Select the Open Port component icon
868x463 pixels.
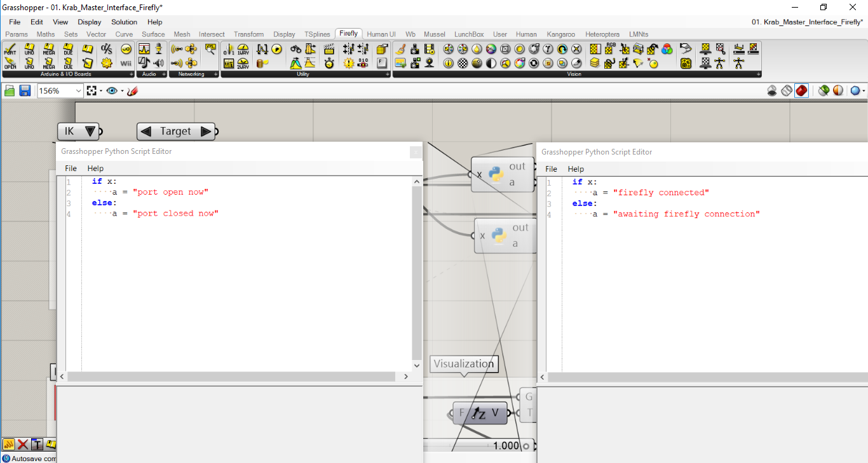10,62
